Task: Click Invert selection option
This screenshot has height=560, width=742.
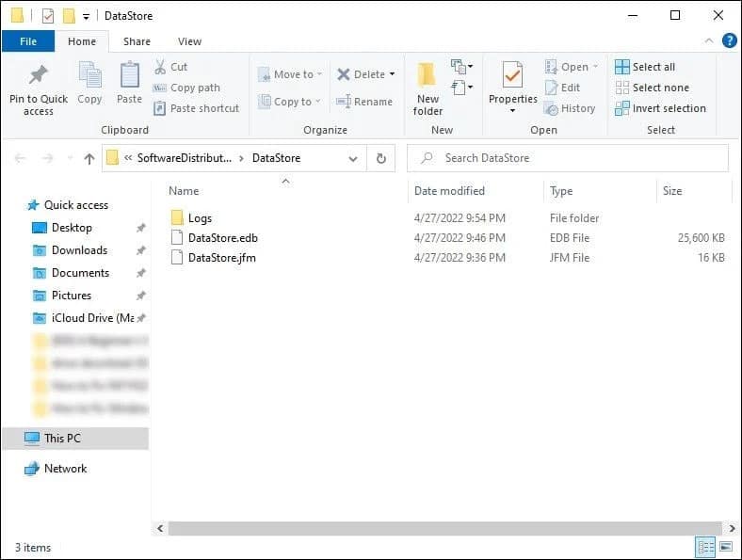Action: [x=660, y=108]
